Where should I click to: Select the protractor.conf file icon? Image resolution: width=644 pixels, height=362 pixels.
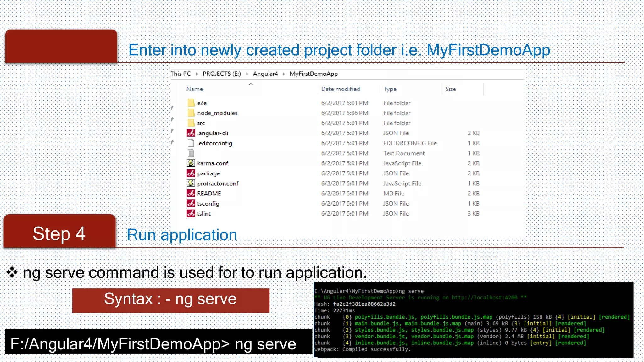tap(191, 183)
